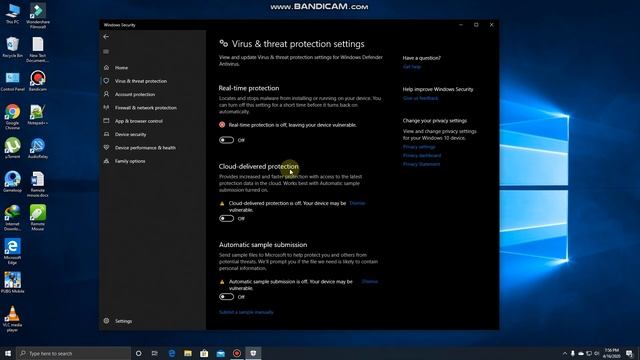This screenshot has height=360, width=640.
Task: Open Account protection page
Action: point(135,95)
